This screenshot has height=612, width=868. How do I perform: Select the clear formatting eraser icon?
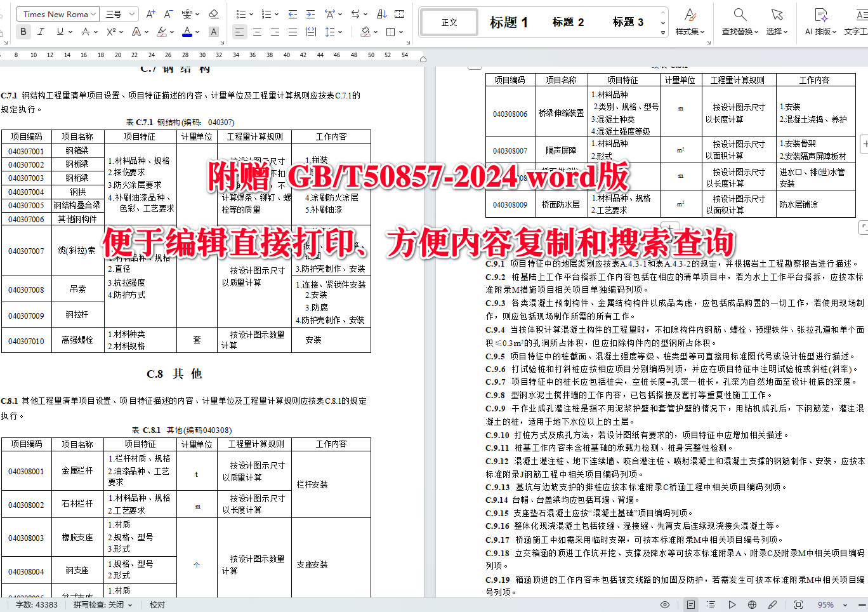pos(214,14)
